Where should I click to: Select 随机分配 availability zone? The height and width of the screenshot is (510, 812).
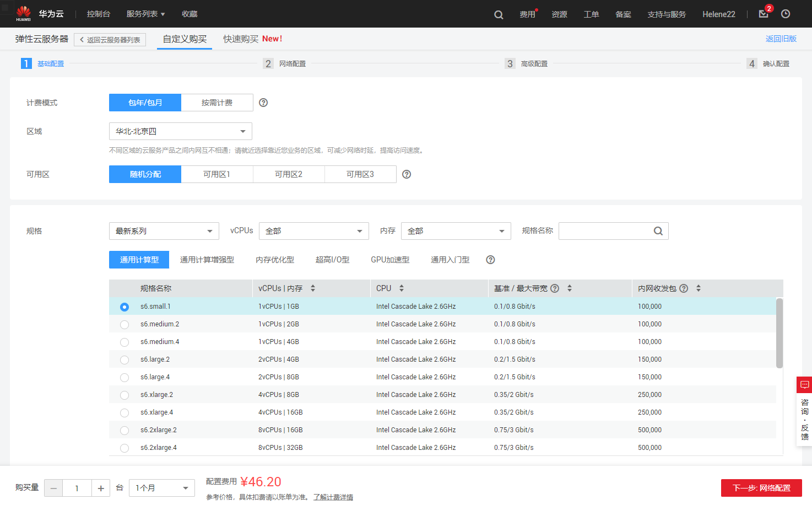pyautogui.click(x=145, y=174)
